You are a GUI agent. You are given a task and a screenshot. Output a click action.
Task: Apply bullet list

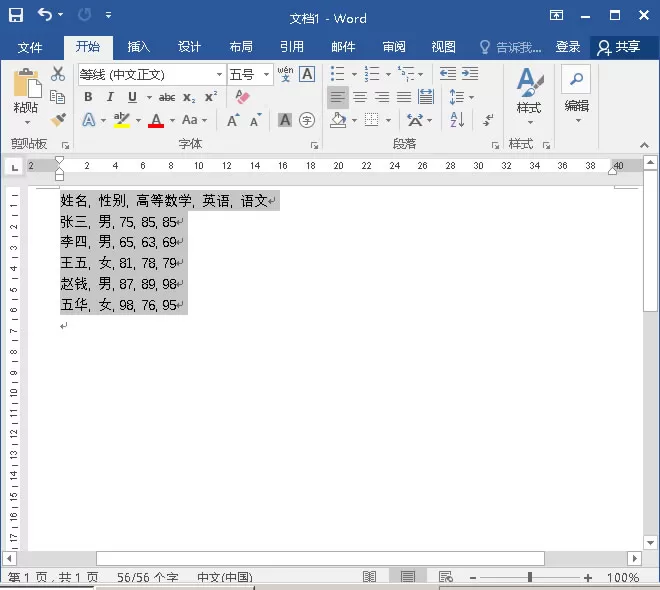(x=338, y=74)
